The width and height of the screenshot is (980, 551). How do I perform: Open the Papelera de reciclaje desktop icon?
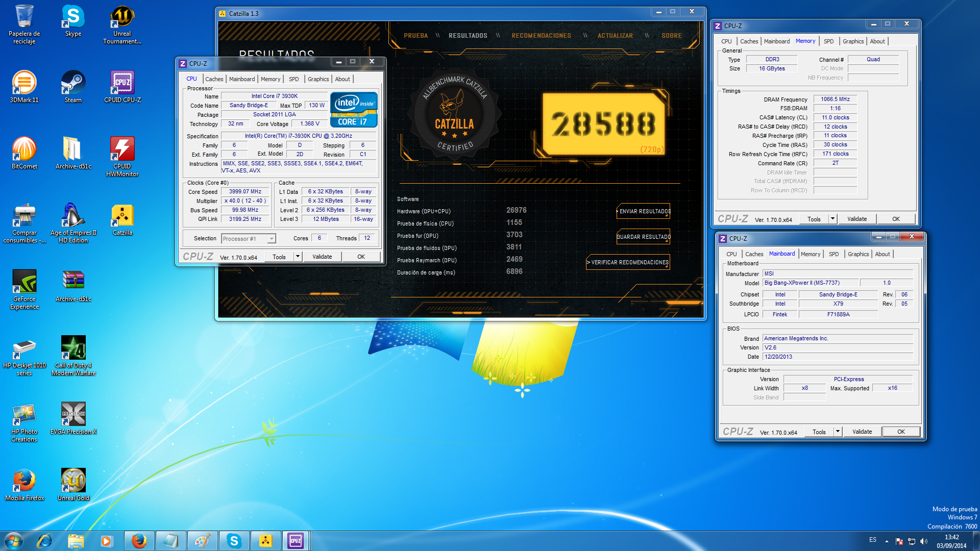tap(24, 24)
